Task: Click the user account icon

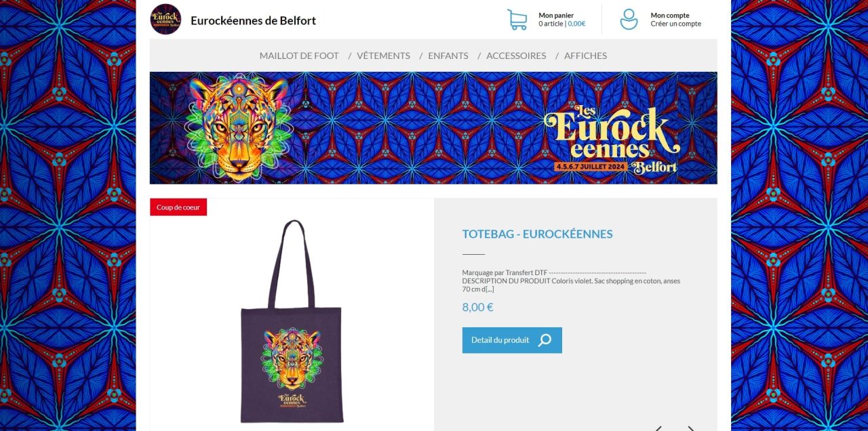Action: coord(629,20)
